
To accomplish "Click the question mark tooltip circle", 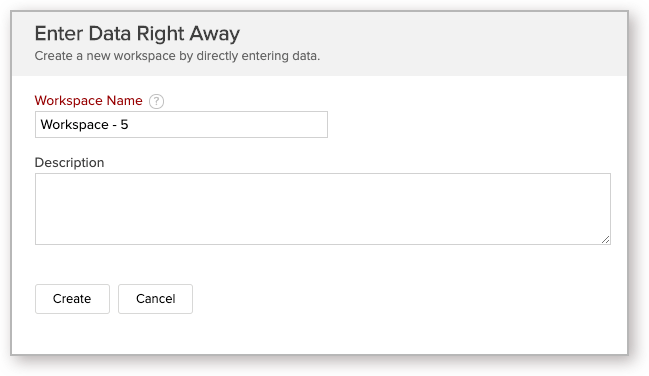I will (156, 101).
